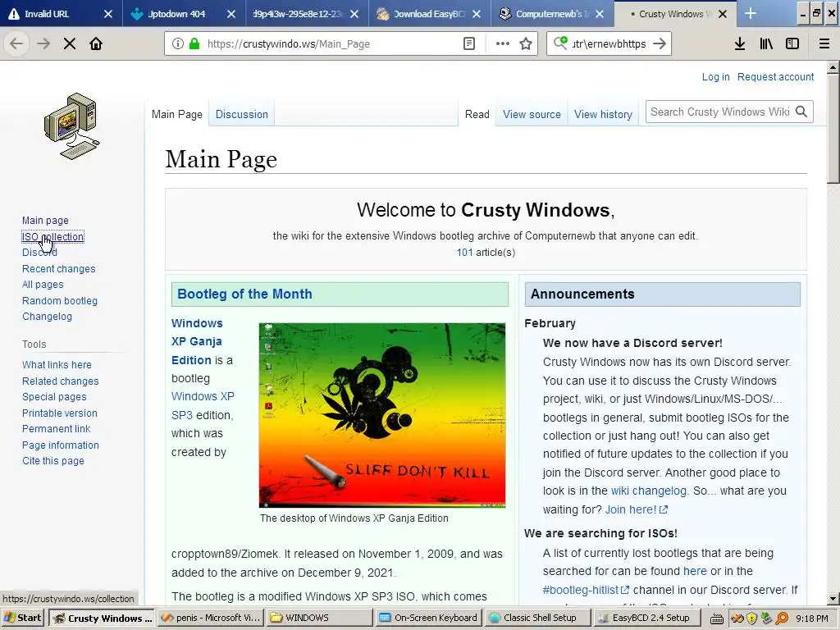This screenshot has width=840, height=630.
Task: Open the Discussion wiki tab
Action: point(242,114)
